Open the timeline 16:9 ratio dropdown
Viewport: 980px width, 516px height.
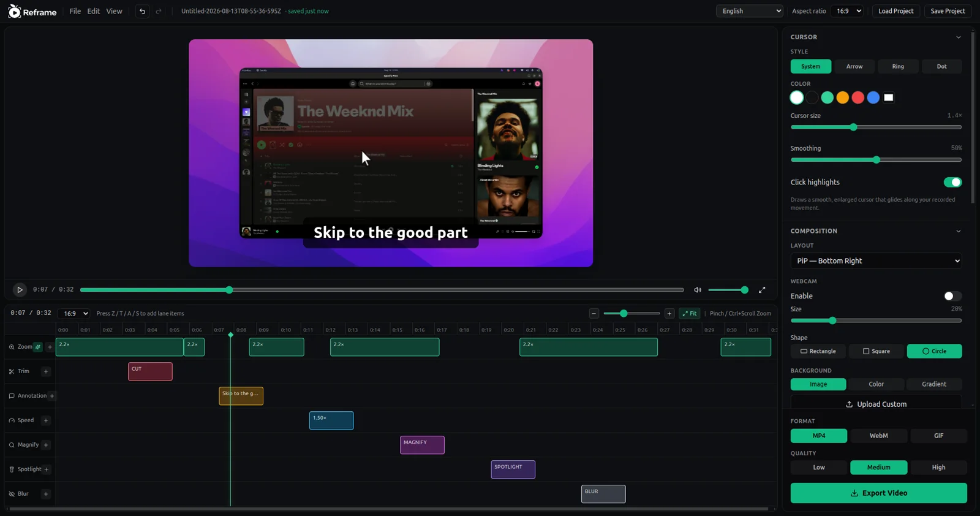(75, 313)
